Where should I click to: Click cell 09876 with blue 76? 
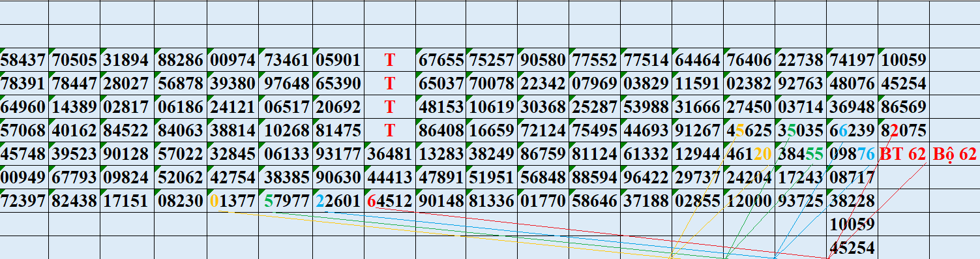[852, 154]
